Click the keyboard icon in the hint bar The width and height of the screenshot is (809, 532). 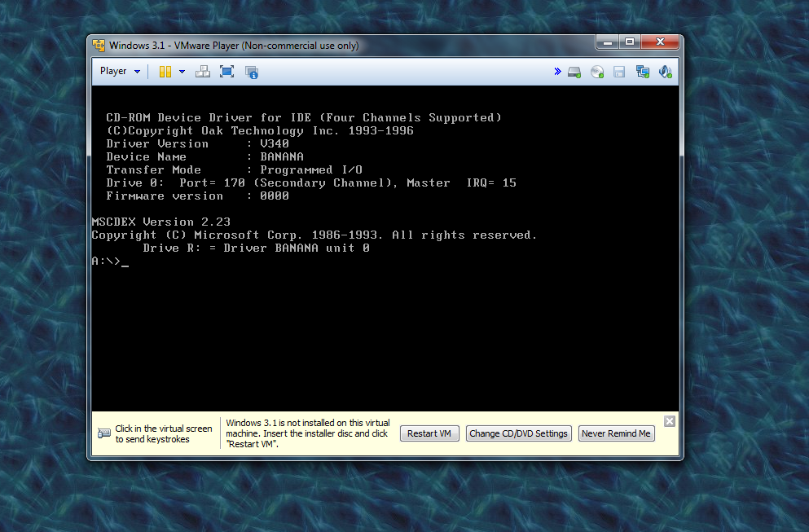[104, 433]
